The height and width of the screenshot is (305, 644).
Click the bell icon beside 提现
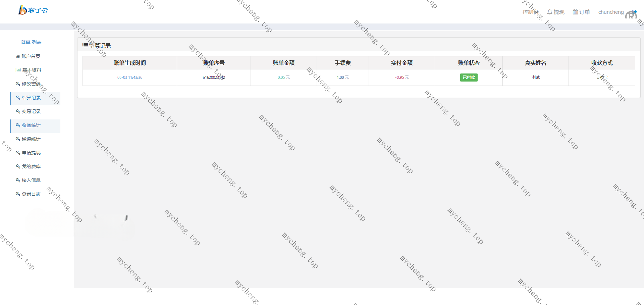[549, 12]
